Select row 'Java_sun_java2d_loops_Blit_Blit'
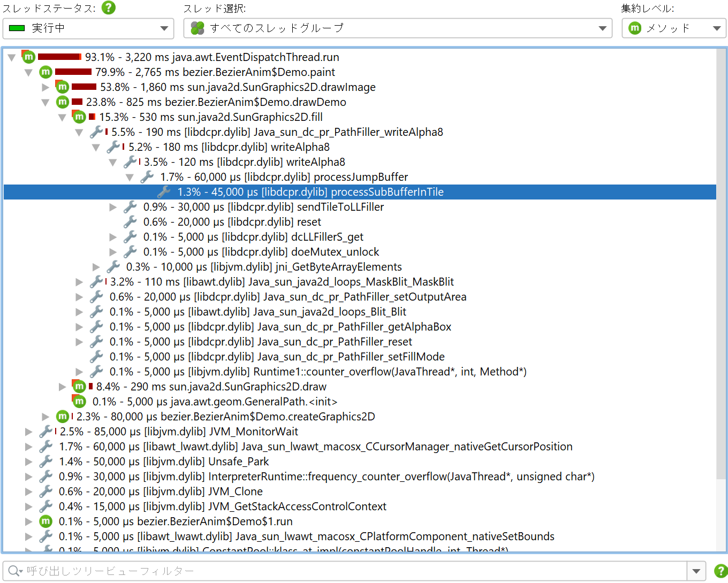Screen dimensions: 728x583 (360, 312)
